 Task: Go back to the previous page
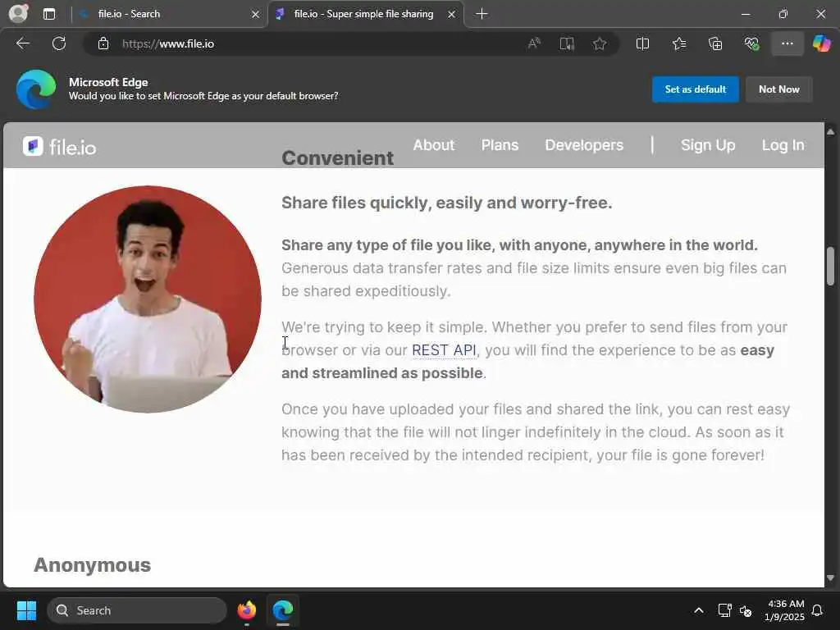pos(22,43)
